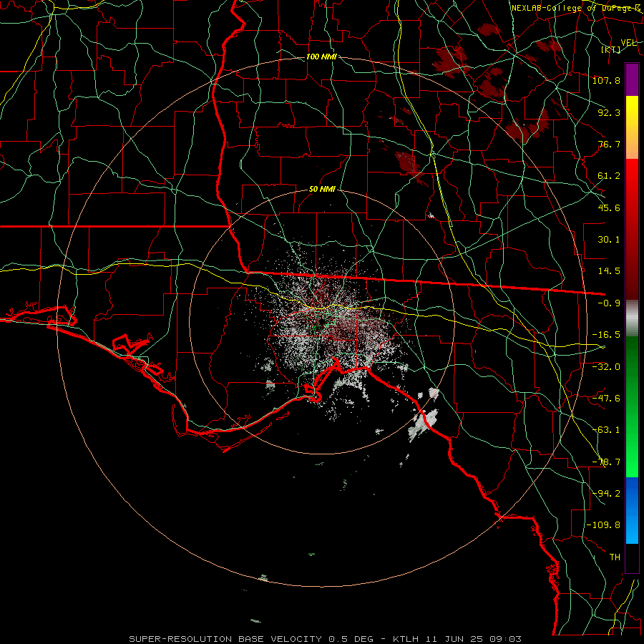Click the [KT] units label
The height and width of the screenshot is (644, 644).
[611, 49]
